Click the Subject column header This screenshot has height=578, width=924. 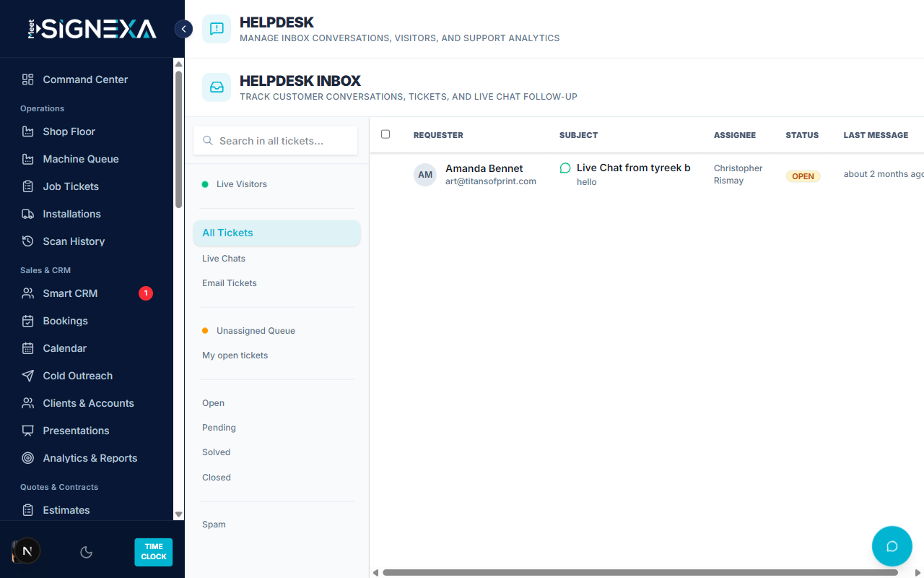click(578, 135)
